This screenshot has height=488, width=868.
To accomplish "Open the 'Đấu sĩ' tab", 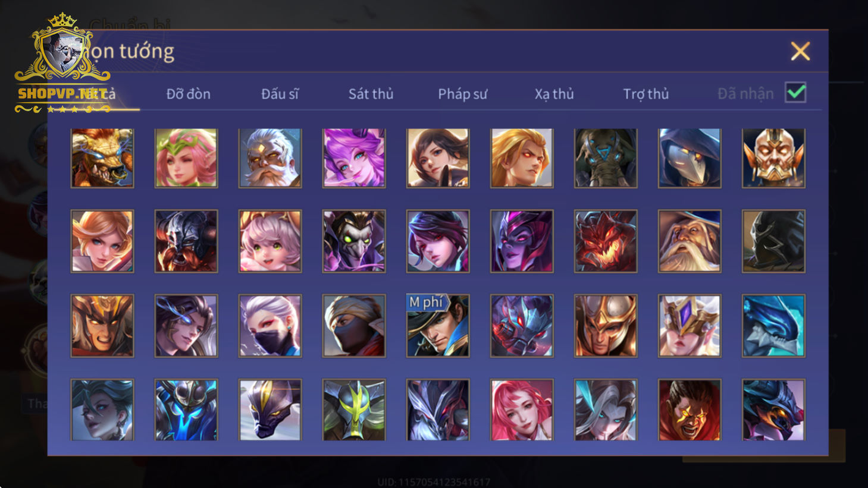I will click(x=280, y=94).
